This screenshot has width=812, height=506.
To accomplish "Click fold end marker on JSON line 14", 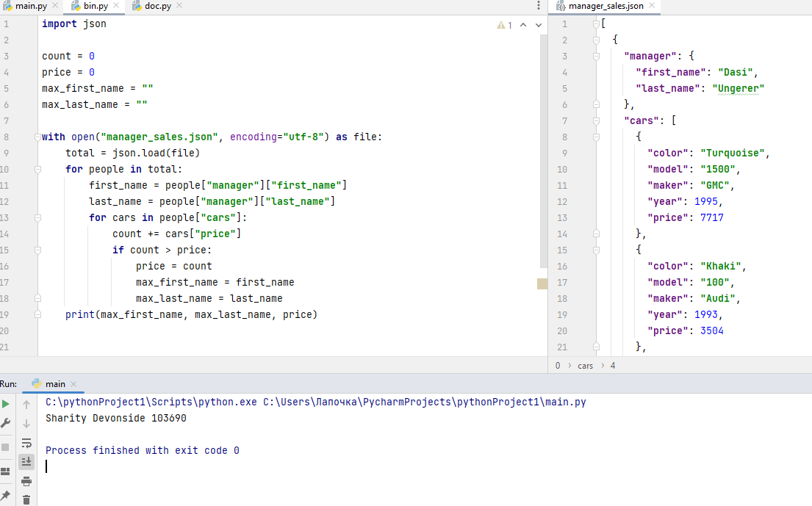I will (x=596, y=234).
